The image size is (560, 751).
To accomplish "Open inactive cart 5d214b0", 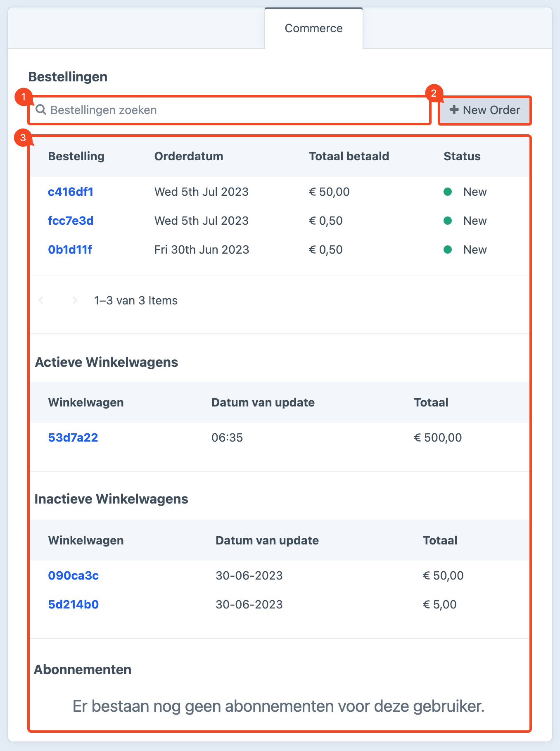I will (x=74, y=604).
